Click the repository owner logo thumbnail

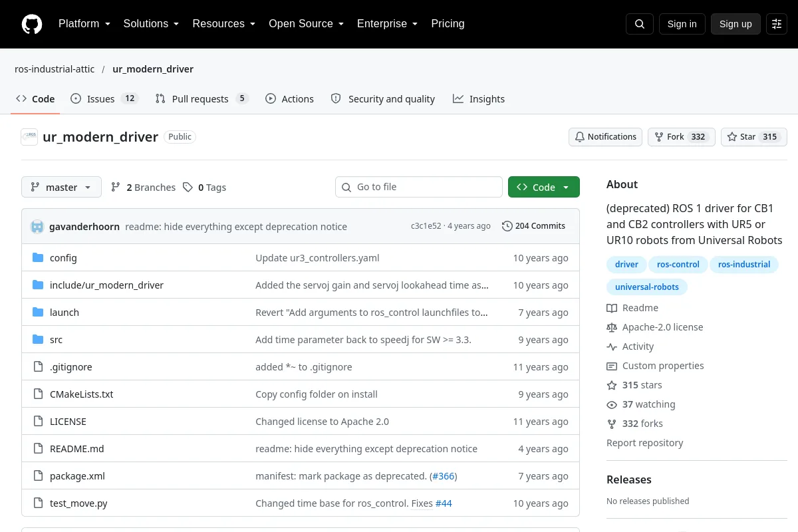point(29,137)
